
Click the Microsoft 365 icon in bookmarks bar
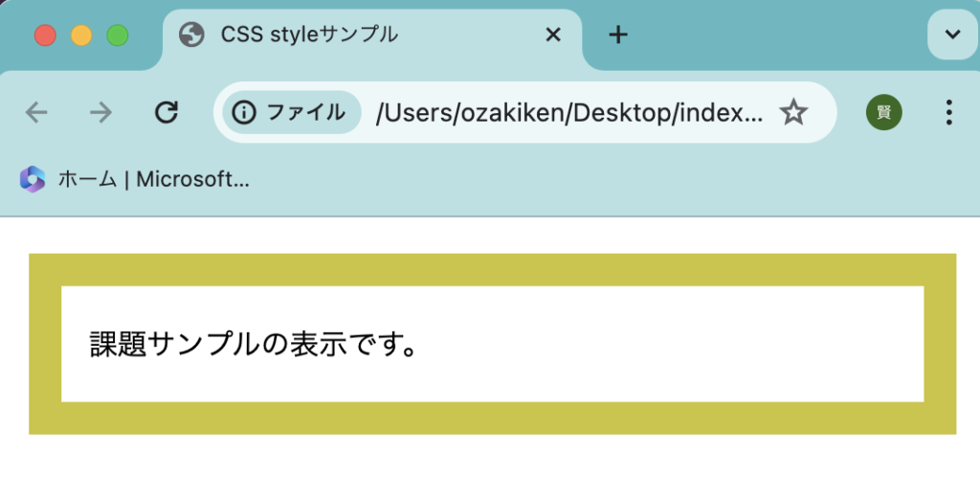(33, 178)
